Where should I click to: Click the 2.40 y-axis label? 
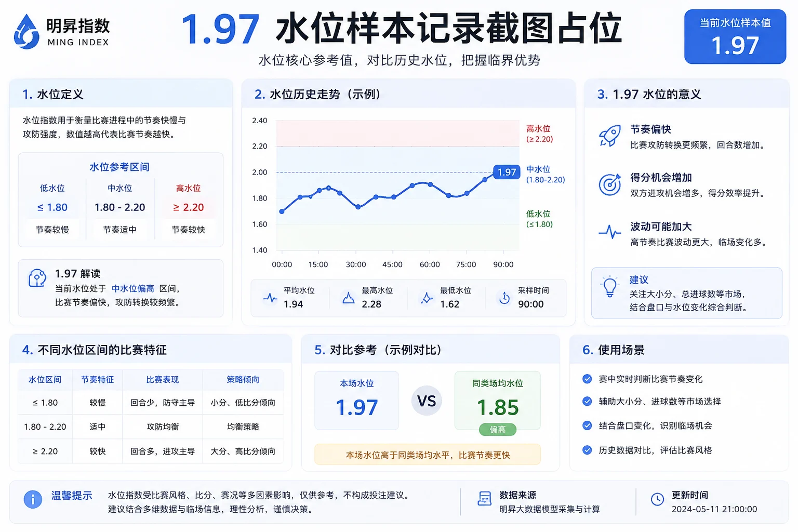click(x=260, y=121)
